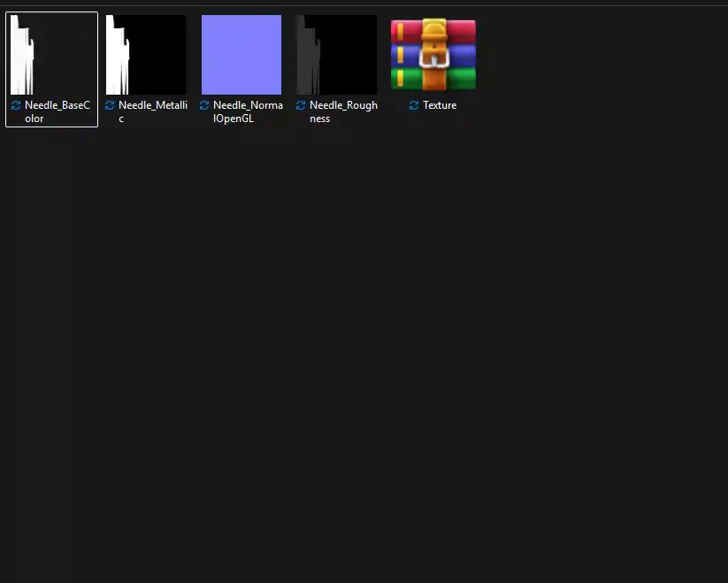Click the Needle_Metallic file name
This screenshot has height=583, width=728.
(x=153, y=111)
